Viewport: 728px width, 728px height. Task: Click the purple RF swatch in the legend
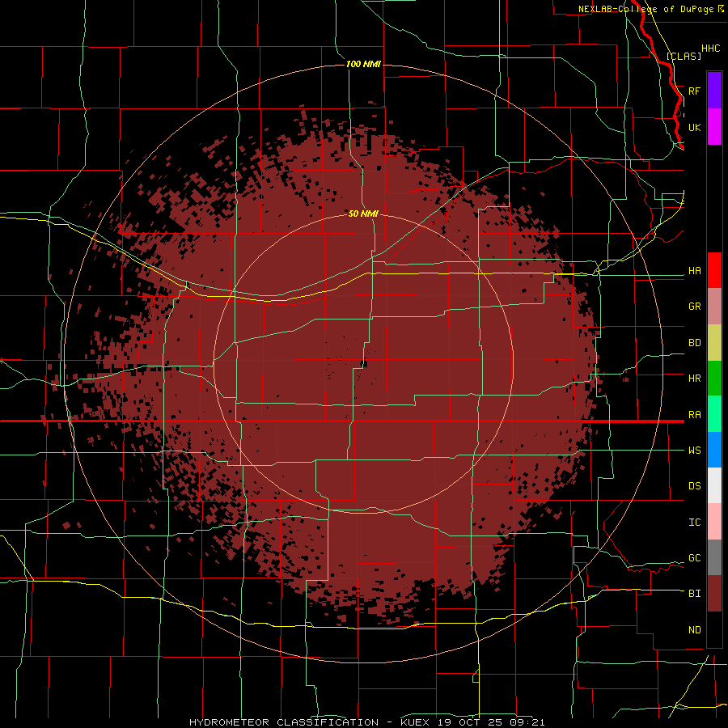pos(714,90)
